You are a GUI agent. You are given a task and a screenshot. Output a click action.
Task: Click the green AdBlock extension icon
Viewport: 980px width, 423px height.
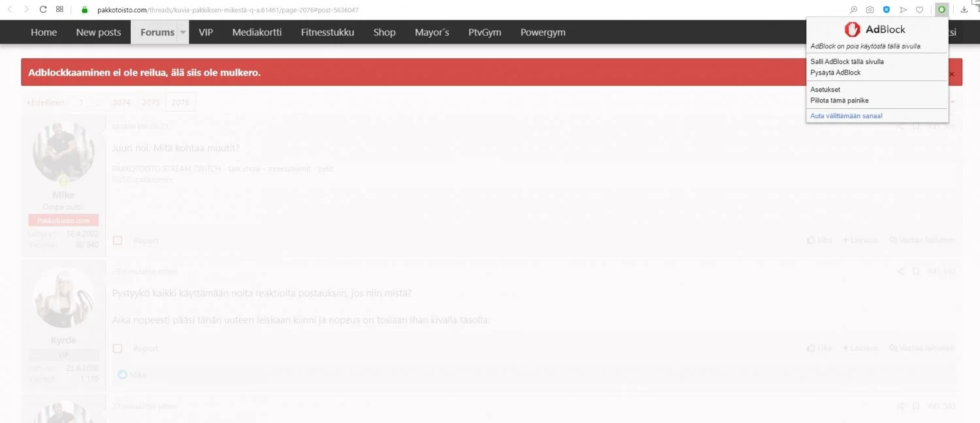pyautogui.click(x=941, y=9)
